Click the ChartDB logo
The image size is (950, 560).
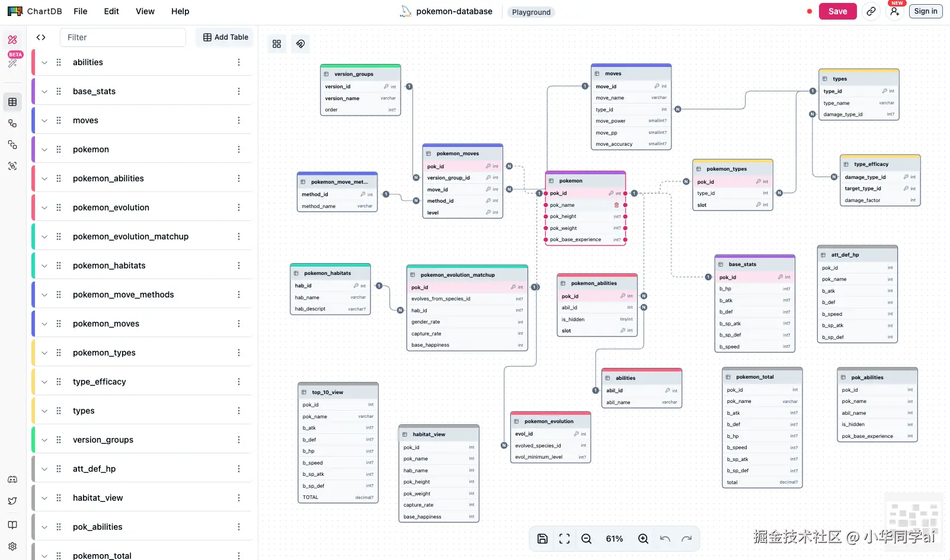click(x=35, y=11)
